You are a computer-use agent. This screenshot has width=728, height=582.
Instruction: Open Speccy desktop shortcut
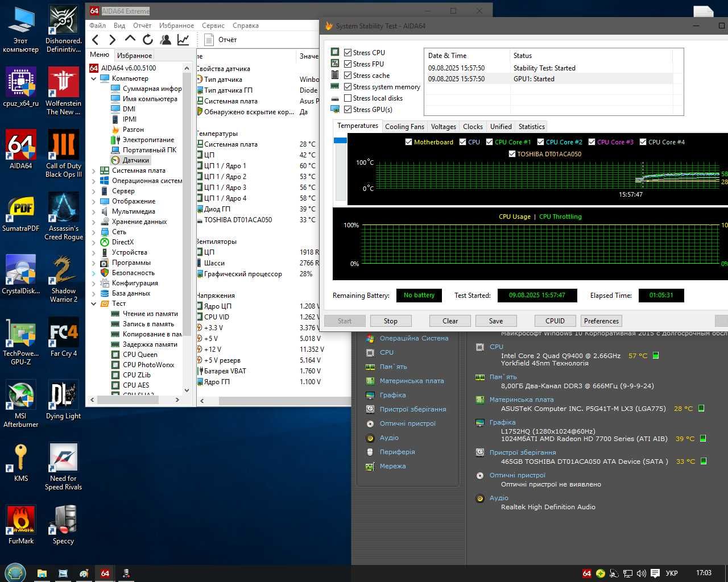[64, 525]
